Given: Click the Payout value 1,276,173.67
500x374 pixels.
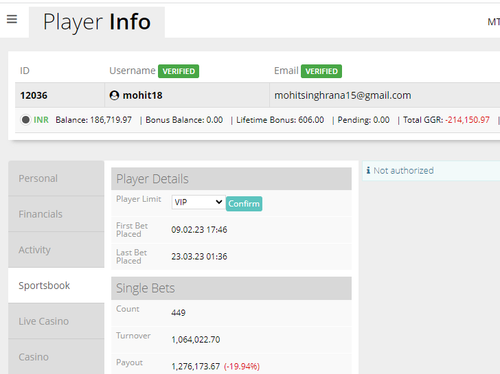Looking at the screenshot, I should 196,367.
